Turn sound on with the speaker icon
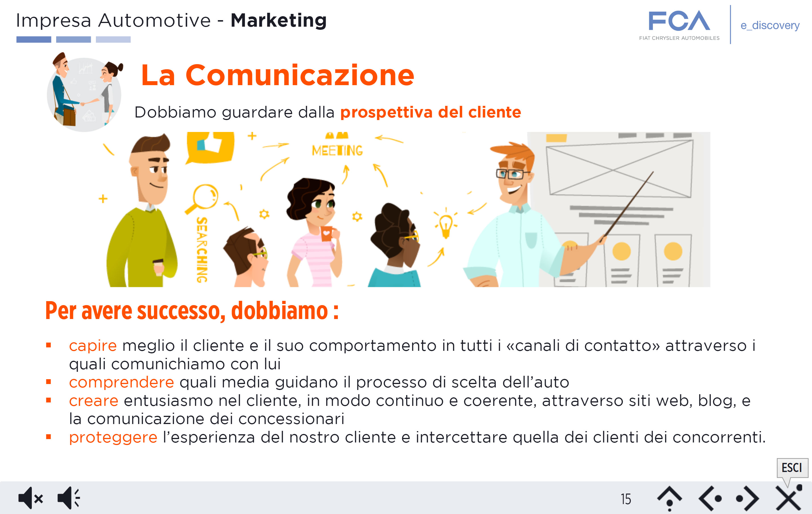The height and width of the screenshot is (514, 812). pos(69,498)
